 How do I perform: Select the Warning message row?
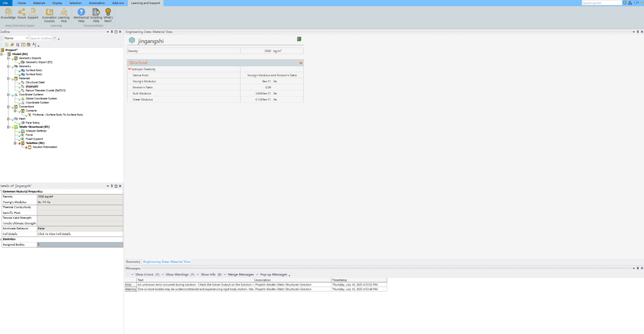pos(256,289)
